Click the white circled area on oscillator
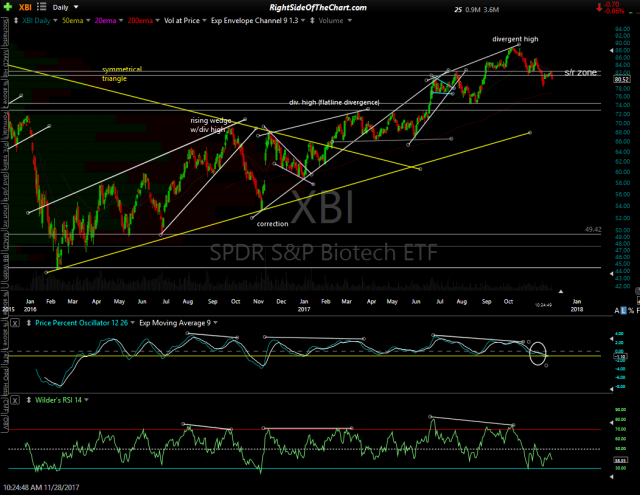Viewport: 640px width, 495px height. coord(538,353)
